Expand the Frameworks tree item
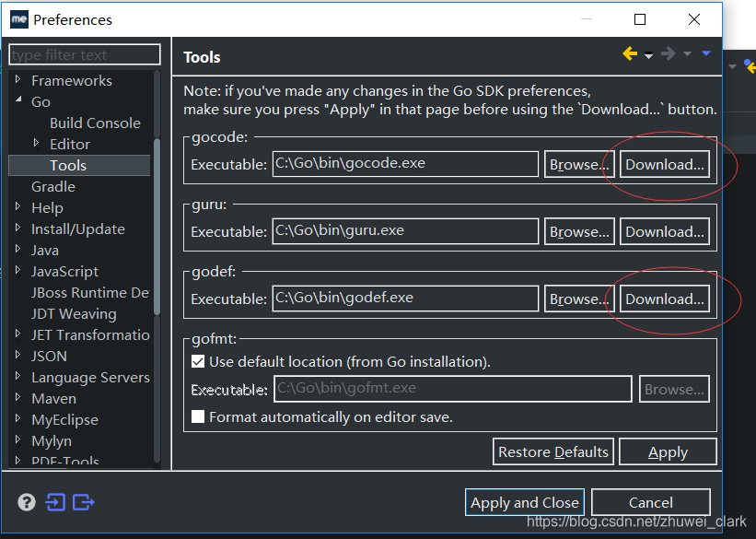The width and height of the screenshot is (756, 539). click(x=17, y=80)
